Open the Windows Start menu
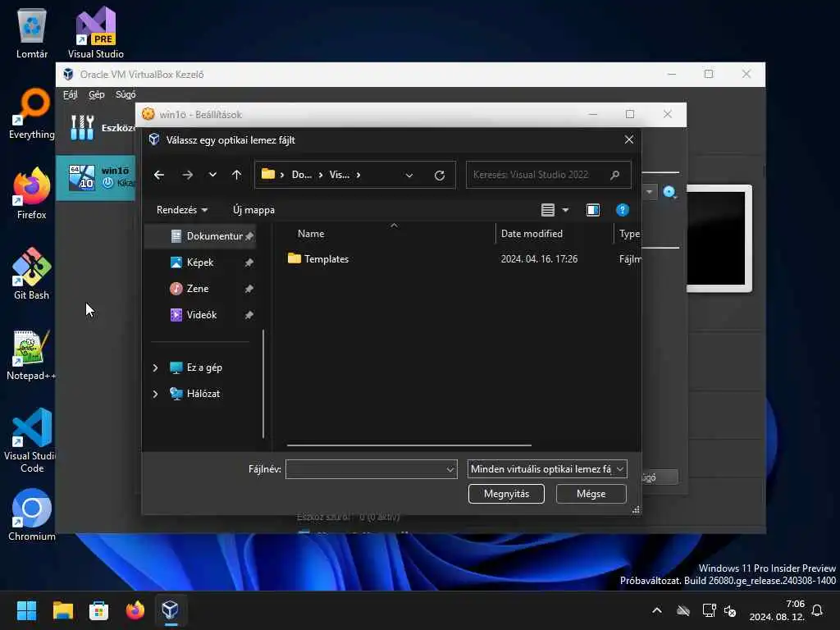Screen dimensions: 840x630 coord(26,610)
